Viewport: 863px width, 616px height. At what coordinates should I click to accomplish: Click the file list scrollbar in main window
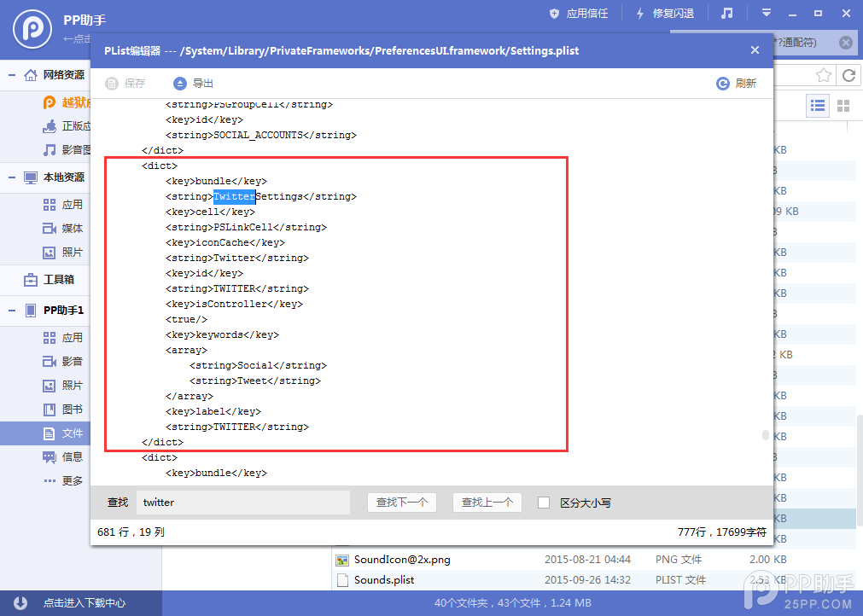point(859,471)
